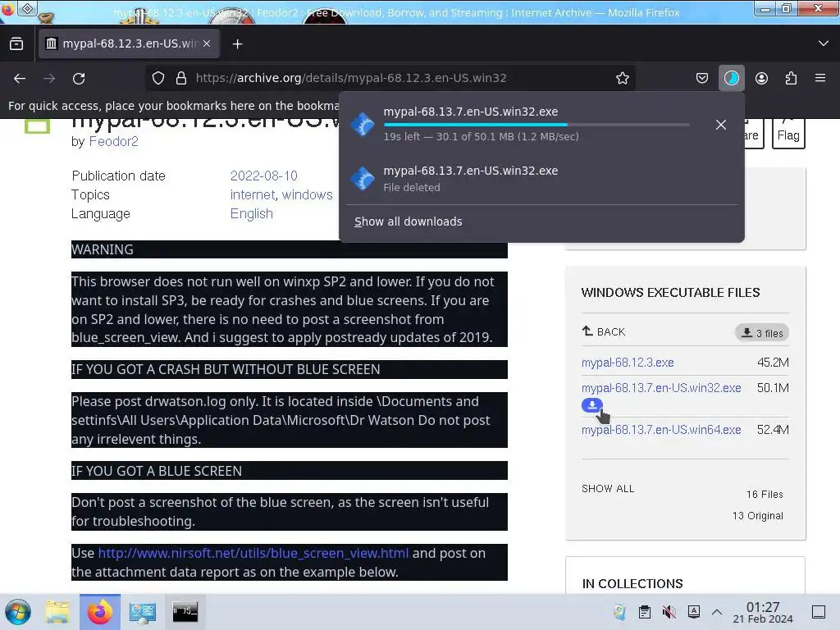The width and height of the screenshot is (840, 630).
Task: Open the first system tray icon
Action: [620, 612]
